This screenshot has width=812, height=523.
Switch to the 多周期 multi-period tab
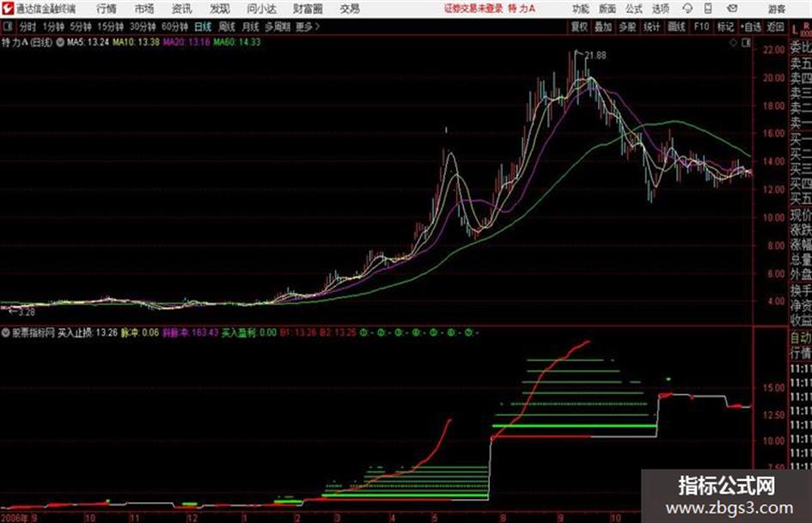click(x=278, y=27)
